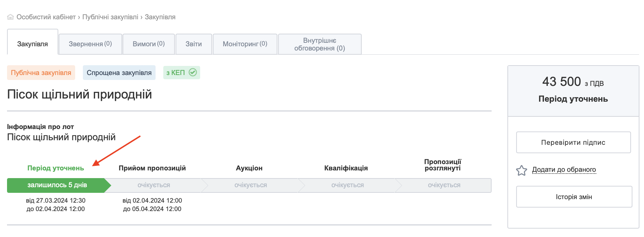Viewport: 644px width, 237px height.
Task: Select the Звіти tab
Action: click(x=193, y=44)
